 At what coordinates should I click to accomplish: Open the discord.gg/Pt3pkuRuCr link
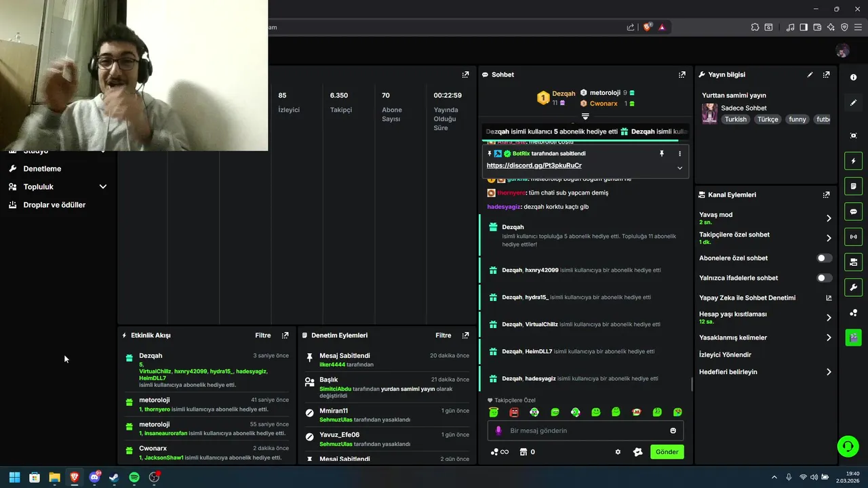[x=534, y=165]
